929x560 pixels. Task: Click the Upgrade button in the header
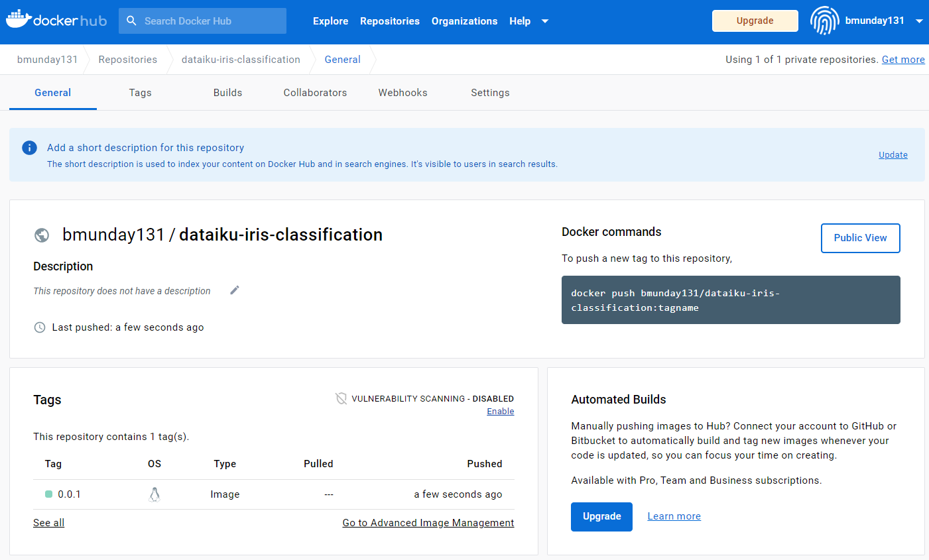pyautogui.click(x=755, y=21)
